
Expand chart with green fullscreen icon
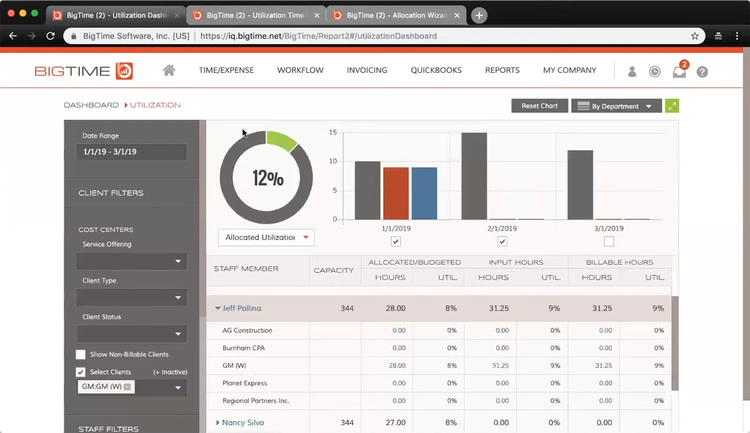[672, 106]
